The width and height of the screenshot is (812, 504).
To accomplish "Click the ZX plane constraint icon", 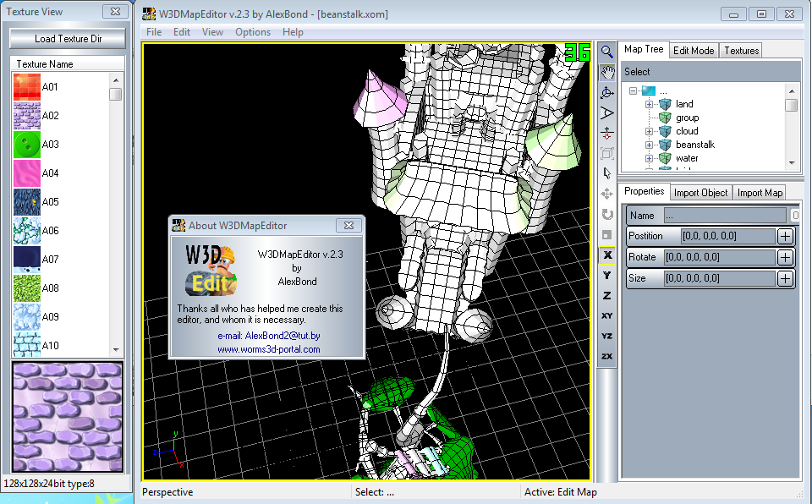I will (x=606, y=356).
